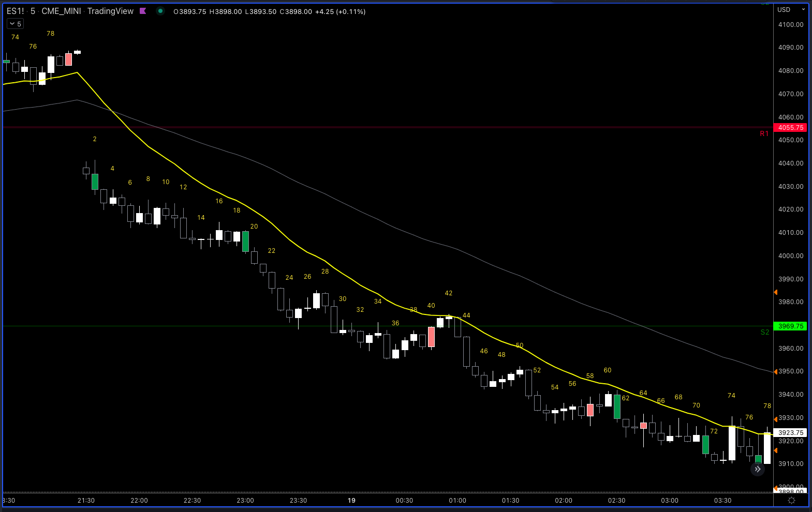Click 4000.00 on the price axis
The image size is (812, 512).
click(791, 256)
